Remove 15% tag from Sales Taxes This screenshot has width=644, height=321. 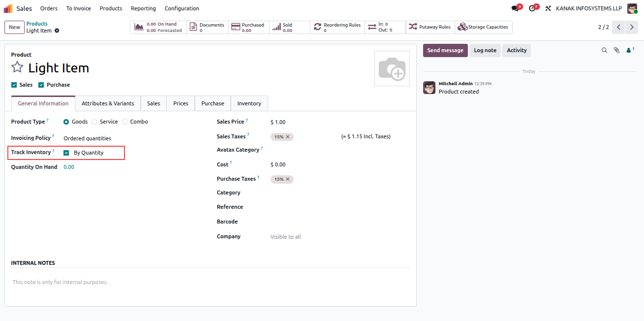[288, 137]
